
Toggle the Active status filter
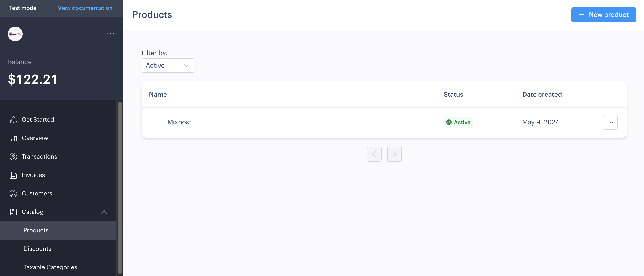pos(167,65)
